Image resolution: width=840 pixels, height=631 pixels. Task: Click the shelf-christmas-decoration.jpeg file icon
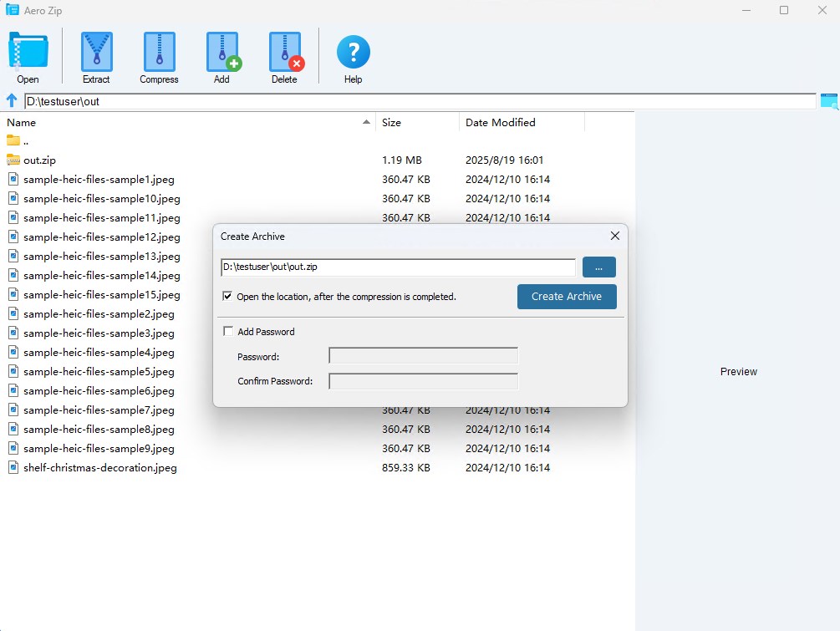click(13, 468)
